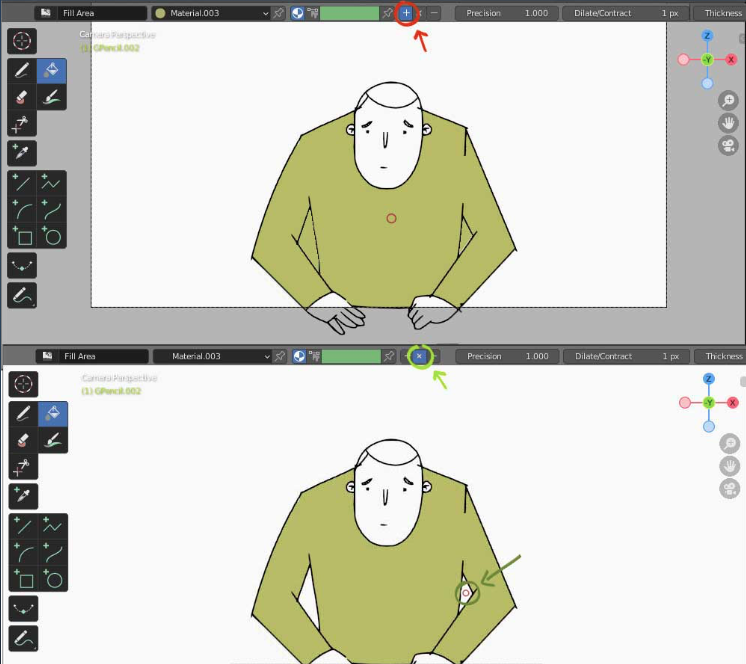Screen dimensions: 746x664
Task: Select the Erase tool in bottom viewport
Action: [x=23, y=440]
